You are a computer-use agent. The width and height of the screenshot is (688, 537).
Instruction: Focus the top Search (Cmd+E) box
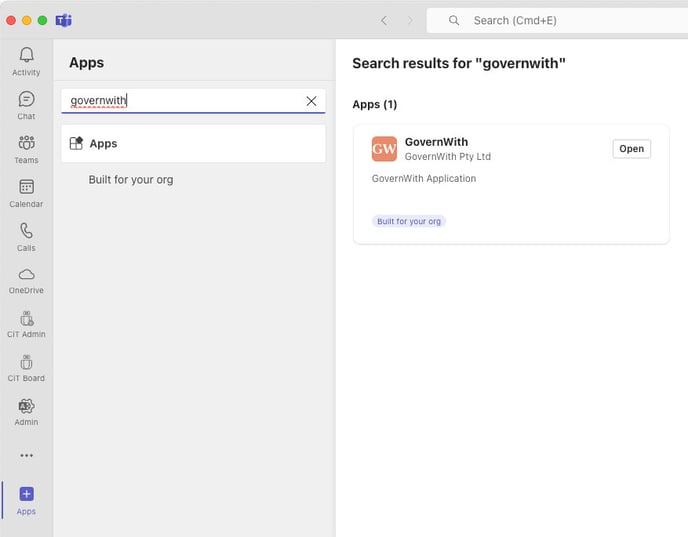pos(557,20)
